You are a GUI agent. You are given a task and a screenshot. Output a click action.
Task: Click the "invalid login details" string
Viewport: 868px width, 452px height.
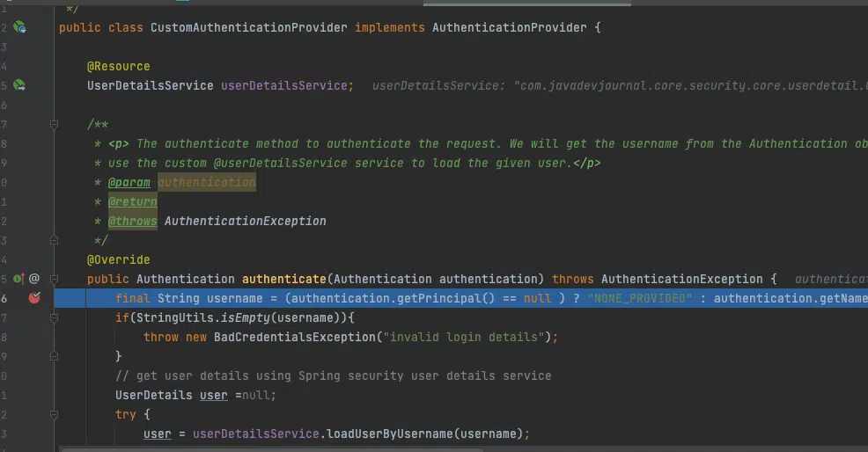[x=463, y=338]
